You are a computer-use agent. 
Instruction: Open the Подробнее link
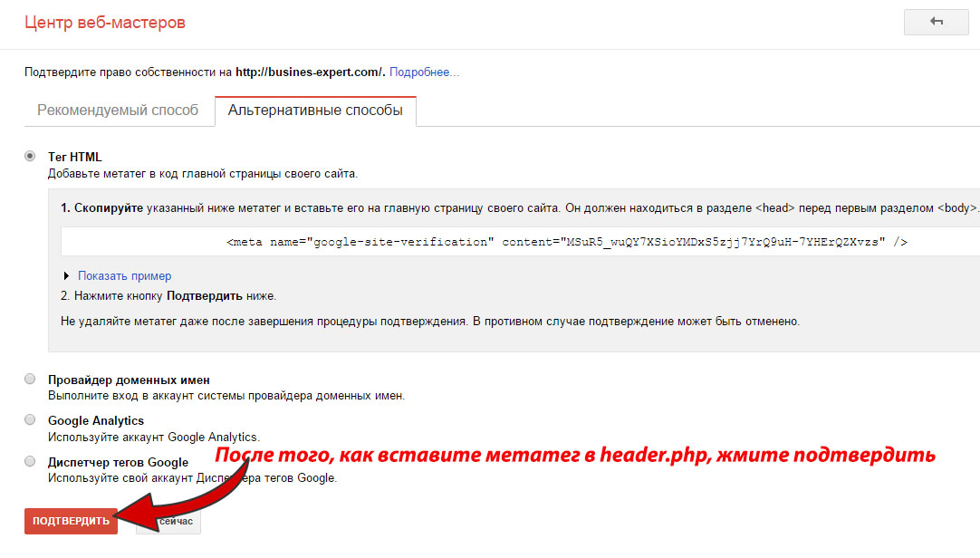click(x=424, y=72)
